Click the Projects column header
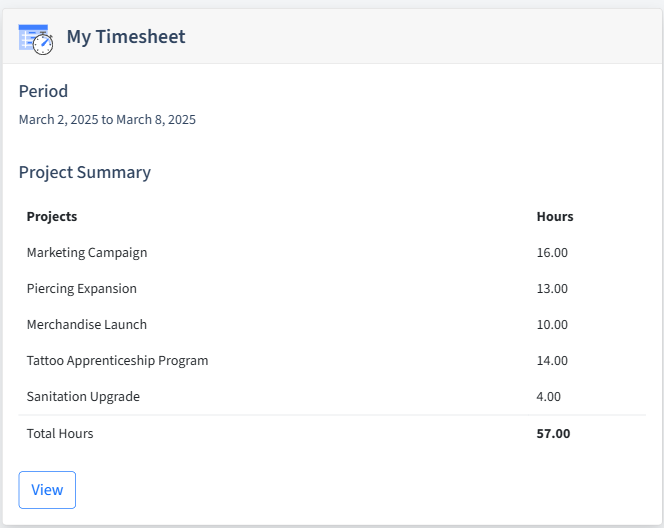Viewport: 664px width, 528px height. (x=52, y=216)
